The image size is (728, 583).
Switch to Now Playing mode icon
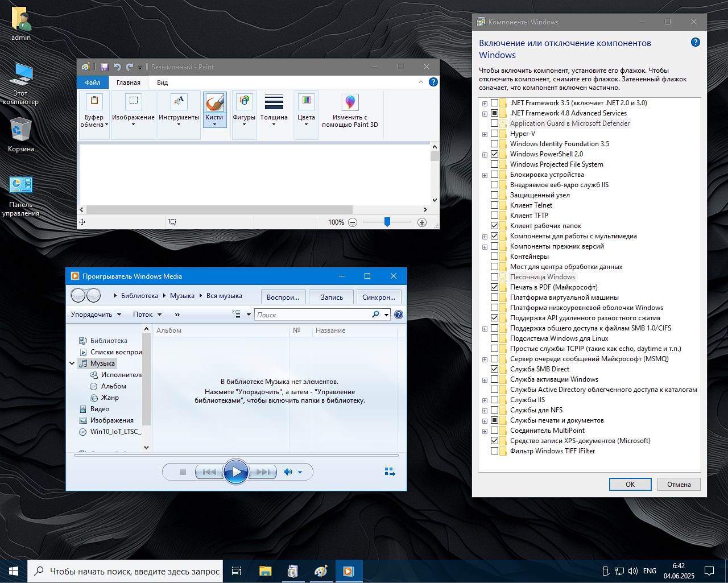click(390, 472)
